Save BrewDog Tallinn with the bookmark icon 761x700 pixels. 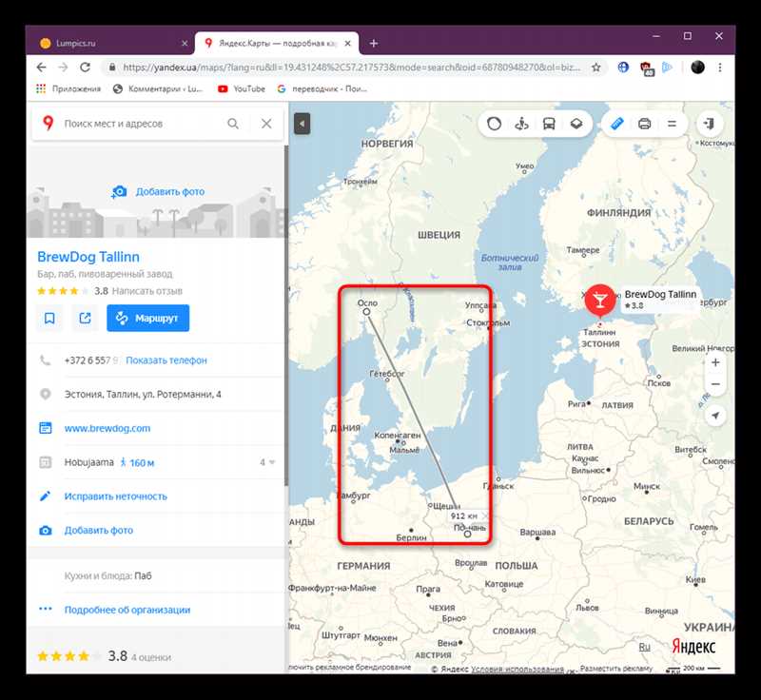49,319
